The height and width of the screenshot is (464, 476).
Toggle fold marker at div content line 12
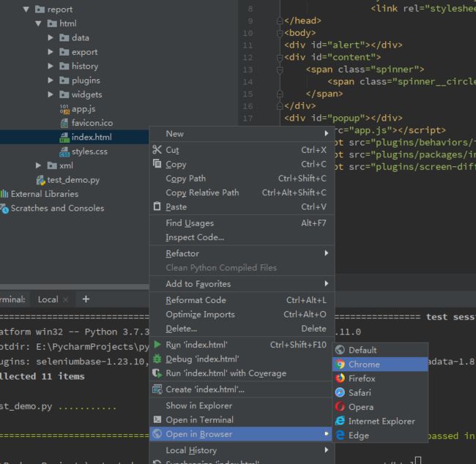pos(280,57)
